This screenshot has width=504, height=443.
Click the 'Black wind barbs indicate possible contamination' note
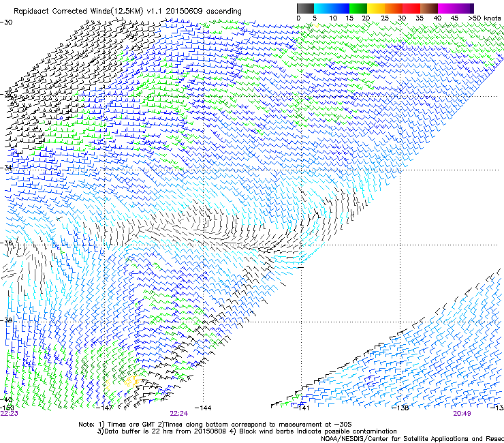pyautogui.click(x=313, y=431)
